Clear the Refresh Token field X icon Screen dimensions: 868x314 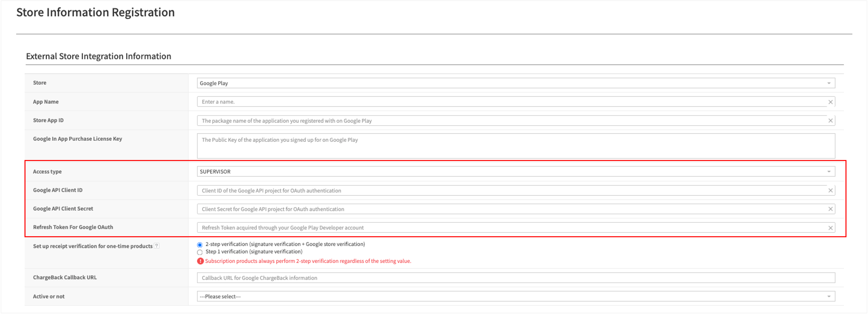[x=830, y=228]
